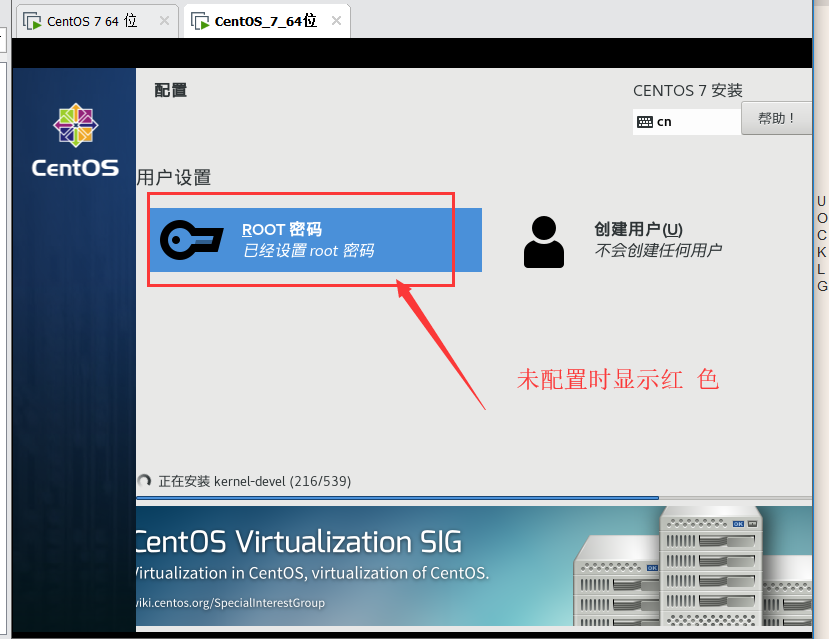Screen dimensions: 829x639
Task: Click the 用户设置 section heading
Action: (x=174, y=177)
